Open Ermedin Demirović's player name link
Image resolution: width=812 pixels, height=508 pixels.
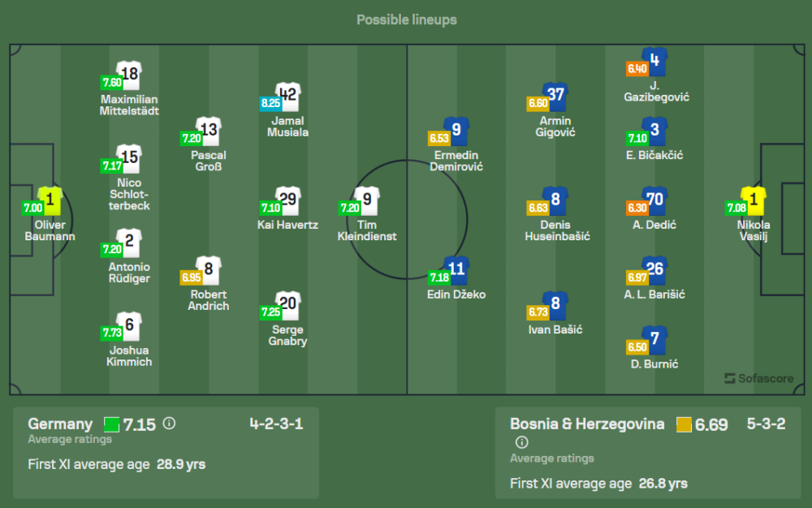tap(458, 161)
